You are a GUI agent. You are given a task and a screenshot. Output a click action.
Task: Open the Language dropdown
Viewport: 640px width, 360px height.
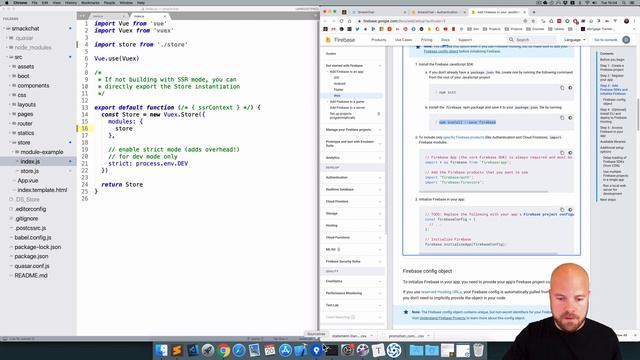[x=575, y=40]
